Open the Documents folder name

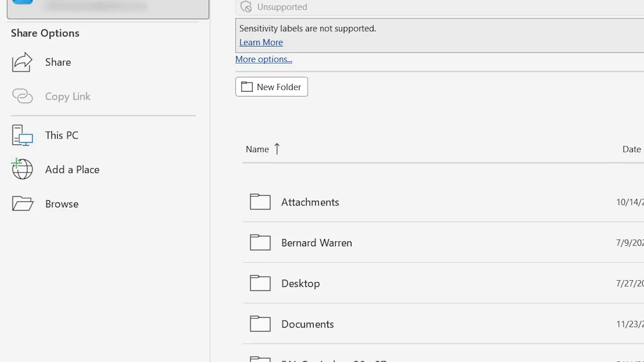(308, 324)
